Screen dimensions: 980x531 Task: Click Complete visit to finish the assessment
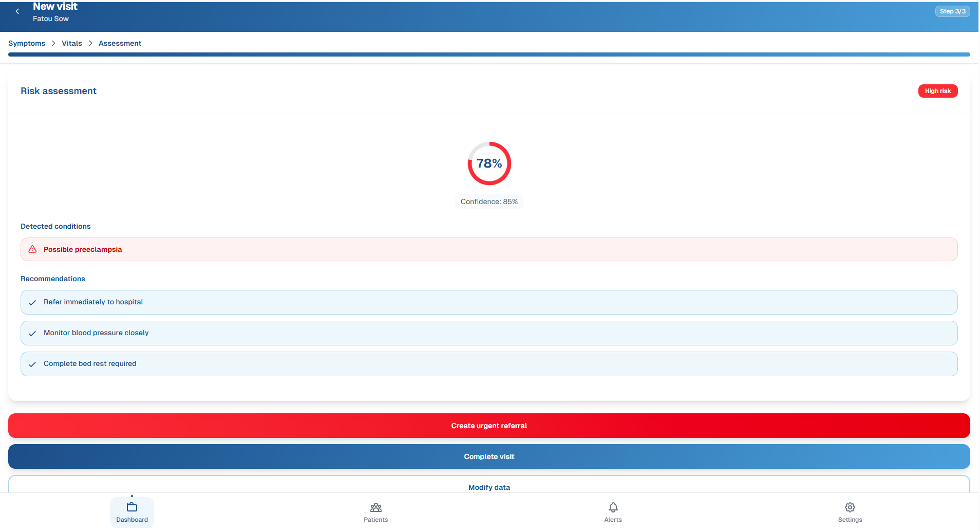pos(488,456)
